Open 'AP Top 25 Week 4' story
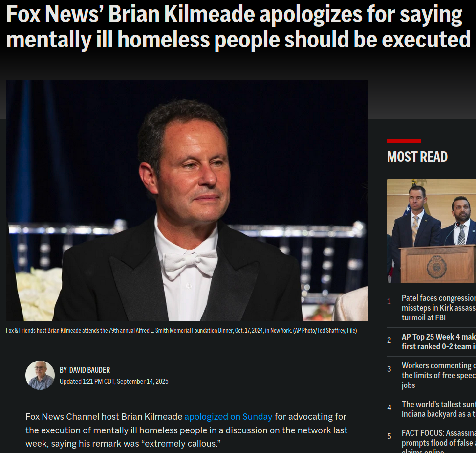Image resolution: width=476 pixels, height=453 pixels. [x=439, y=341]
